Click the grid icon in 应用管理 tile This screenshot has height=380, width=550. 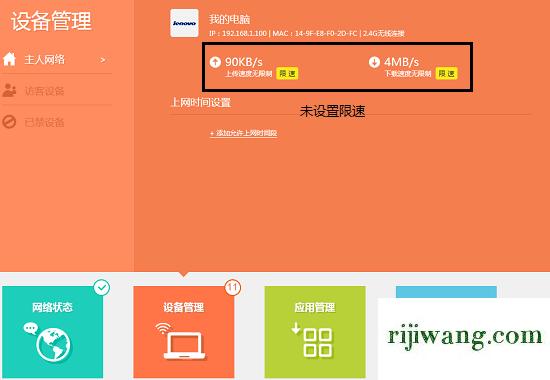[317, 343]
